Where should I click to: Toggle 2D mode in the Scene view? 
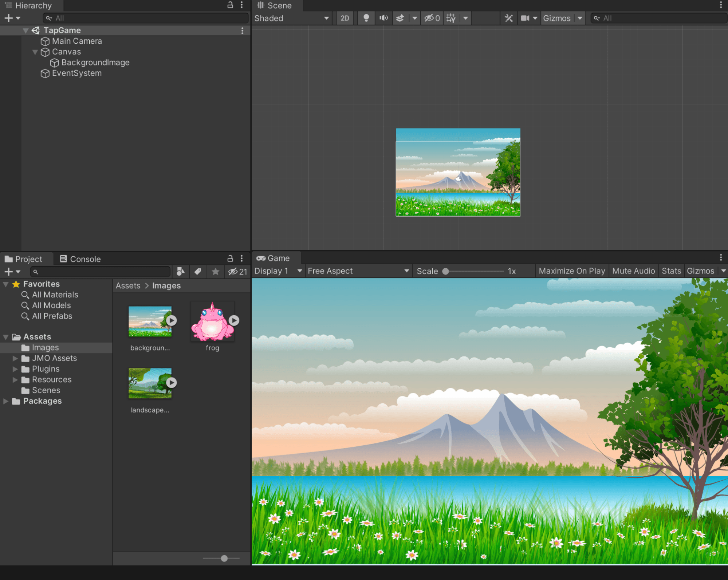click(x=345, y=18)
